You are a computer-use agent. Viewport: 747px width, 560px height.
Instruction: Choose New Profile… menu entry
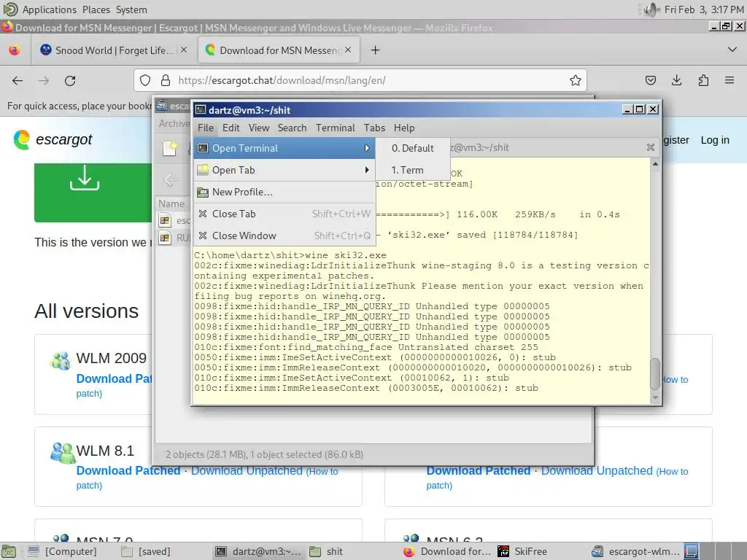[285, 192]
